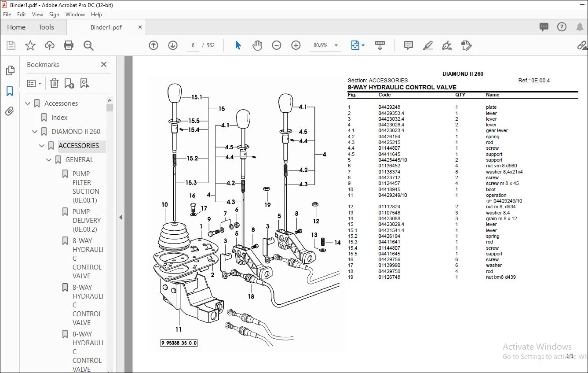Collapse the DIAMOND II 260 bookmark chevron
Image resolution: width=588 pixels, height=373 pixels.
(x=35, y=132)
